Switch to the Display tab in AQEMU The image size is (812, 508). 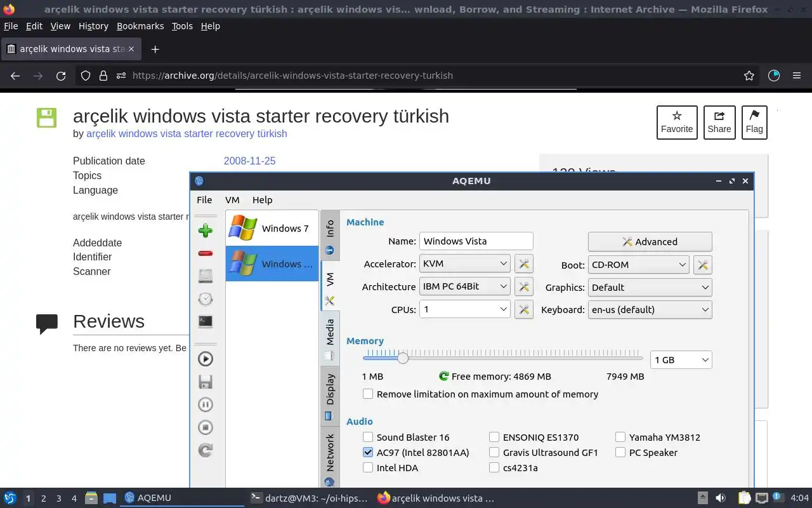pyautogui.click(x=330, y=395)
